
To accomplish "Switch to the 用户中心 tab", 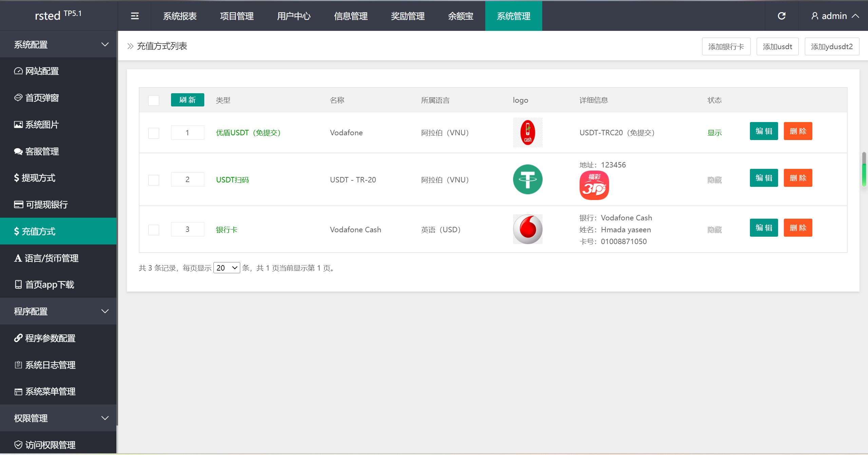I will 294,16.
